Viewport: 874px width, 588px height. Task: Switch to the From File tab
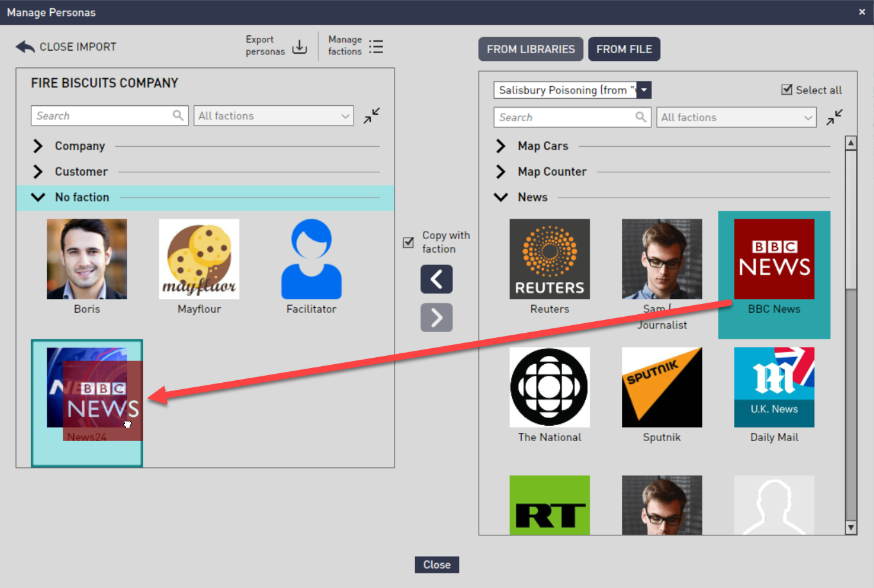tap(624, 49)
